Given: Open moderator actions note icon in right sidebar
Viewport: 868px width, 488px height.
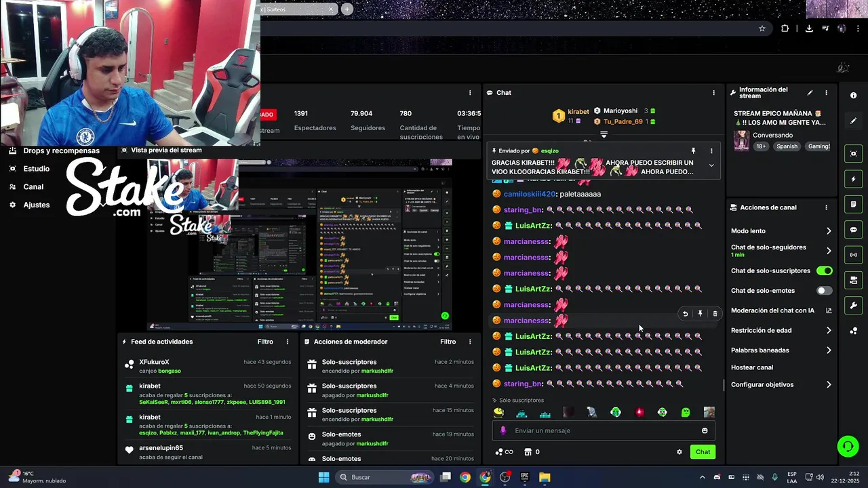Looking at the screenshot, I should tap(853, 204).
